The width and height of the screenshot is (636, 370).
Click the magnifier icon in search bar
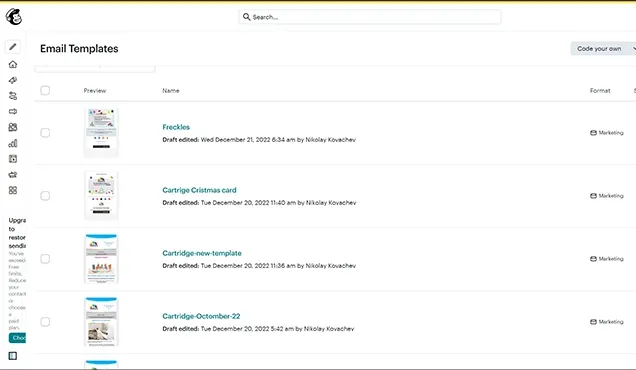(246, 17)
